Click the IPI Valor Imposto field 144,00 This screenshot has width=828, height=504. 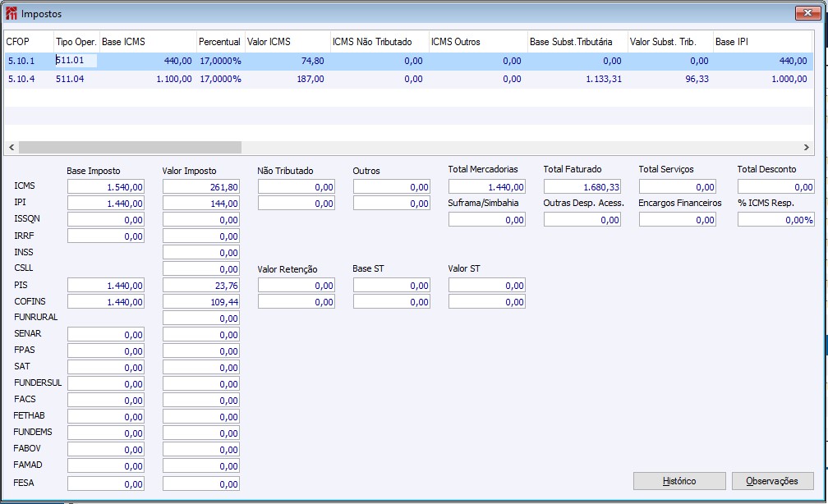pos(201,204)
